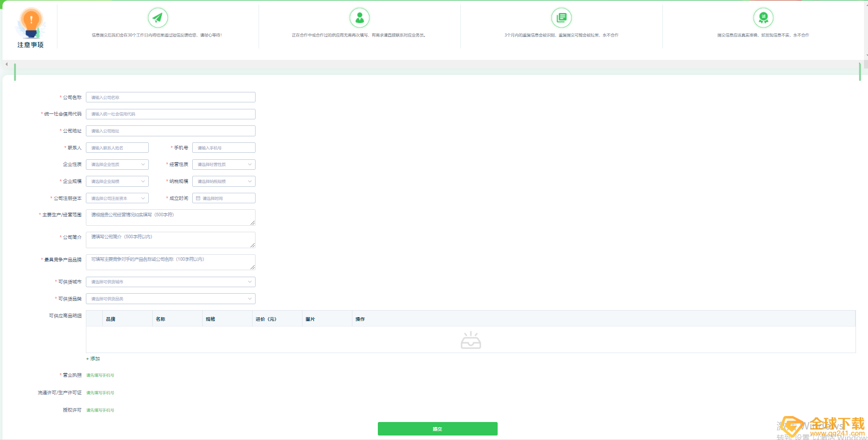
Task: Click the 请先填写手机号 link beside 营业执照
Action: 100,375
